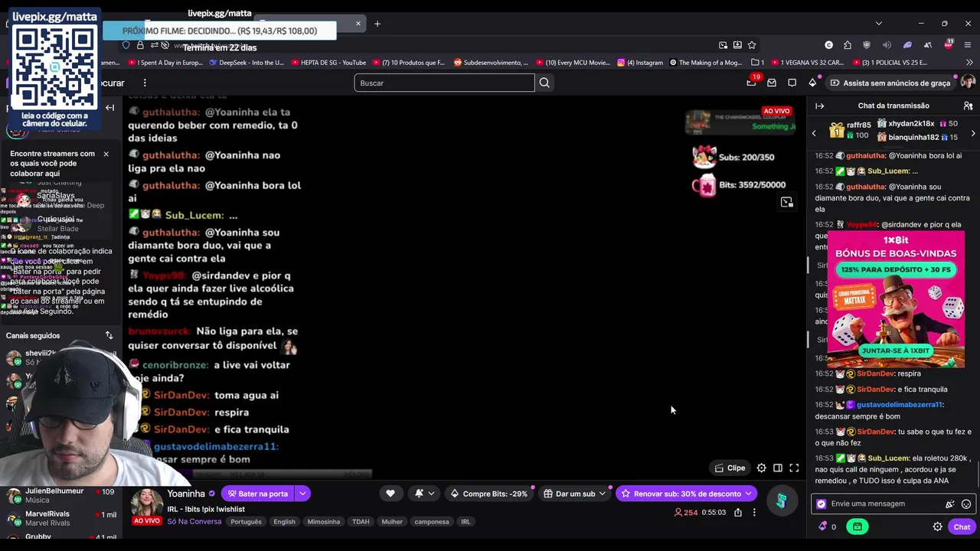Image resolution: width=980 pixels, height=551 pixels.
Task: Sort followed channels with arrows icon
Action: [109, 335]
